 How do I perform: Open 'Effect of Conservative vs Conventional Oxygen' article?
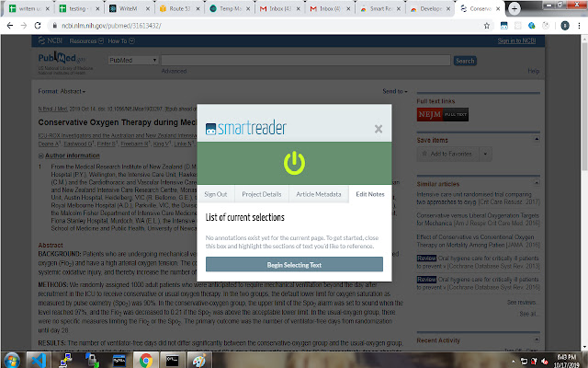(x=478, y=241)
